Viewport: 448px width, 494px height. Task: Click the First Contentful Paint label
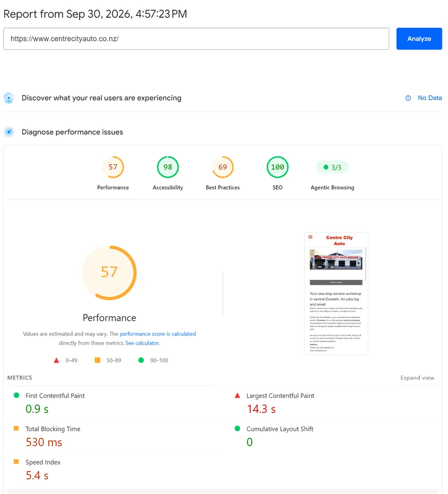coord(55,396)
